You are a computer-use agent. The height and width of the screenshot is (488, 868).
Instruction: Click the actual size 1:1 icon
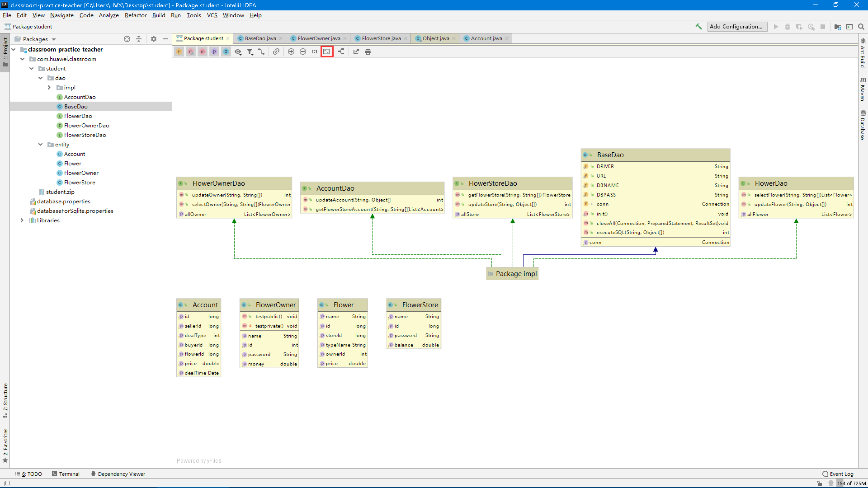pos(315,52)
